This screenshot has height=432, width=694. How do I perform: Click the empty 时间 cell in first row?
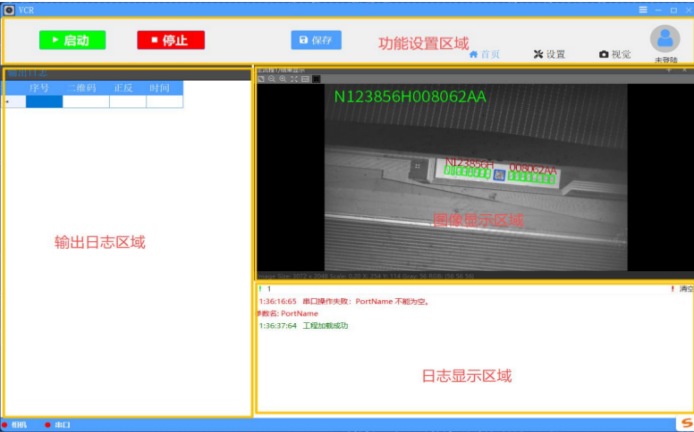165,101
